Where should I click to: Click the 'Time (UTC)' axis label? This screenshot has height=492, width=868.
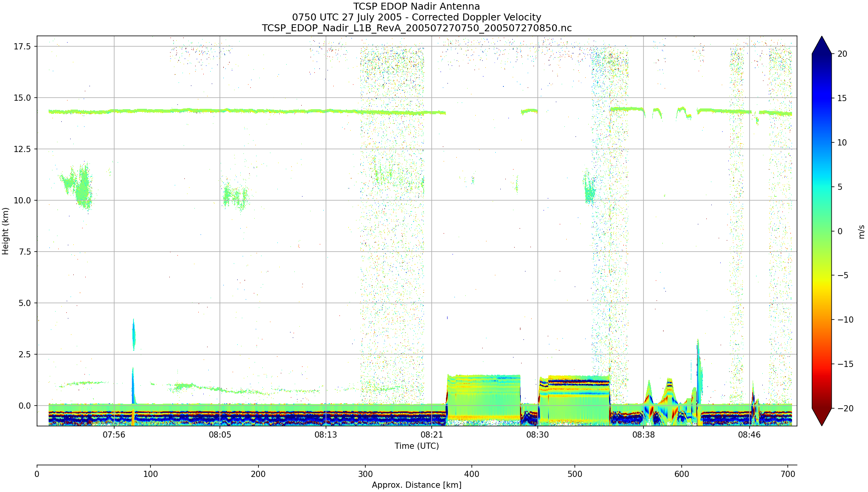coord(417,446)
